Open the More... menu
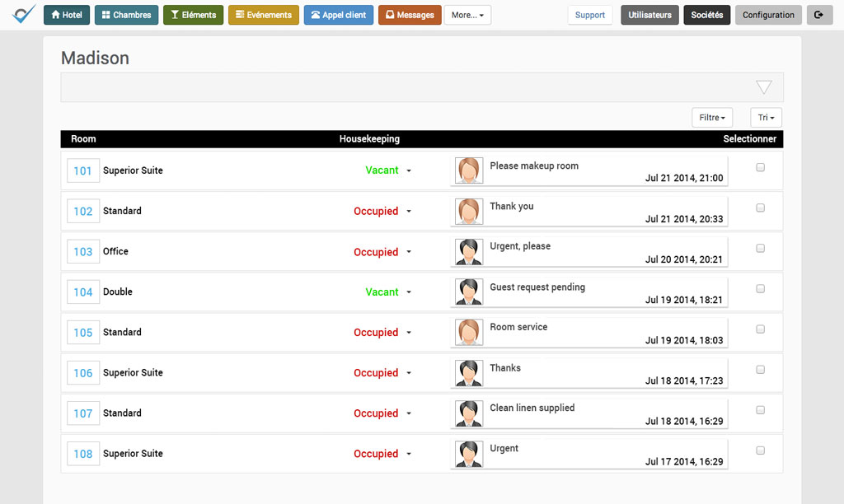Image resolution: width=844 pixels, height=504 pixels. pos(467,15)
